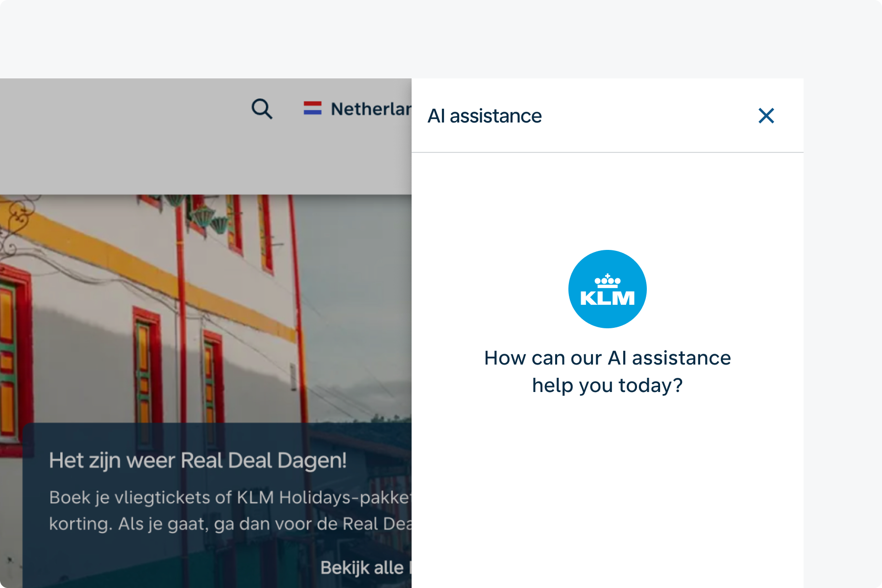Click the 'help you today?' text line
The image size is (882, 588).
607,386
